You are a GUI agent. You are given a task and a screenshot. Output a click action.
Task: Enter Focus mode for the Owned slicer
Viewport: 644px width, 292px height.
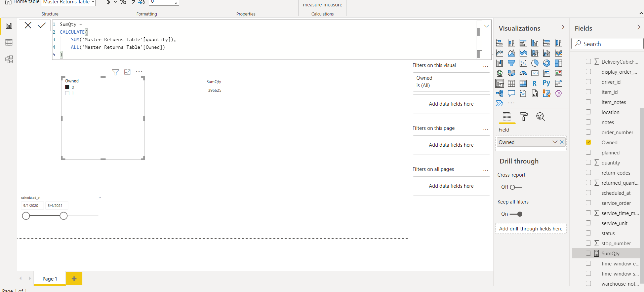tap(127, 72)
